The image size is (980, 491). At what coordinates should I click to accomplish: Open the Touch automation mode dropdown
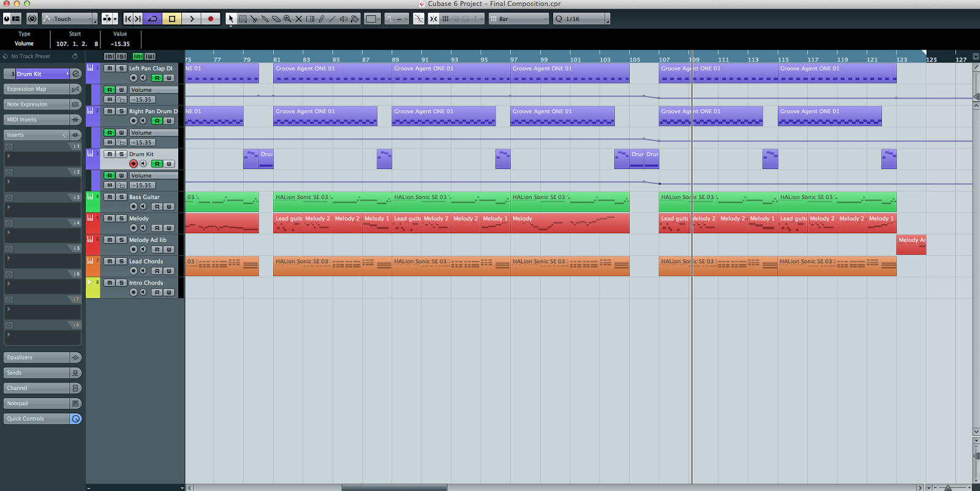click(x=70, y=19)
